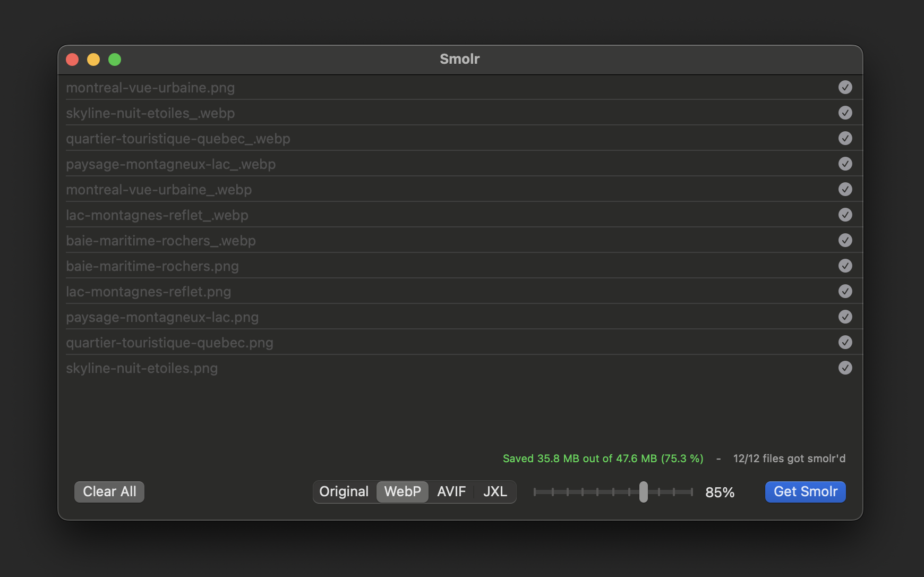Click the checkmark for paysage-montagneux-lac_.webp
This screenshot has height=577, width=924.
[x=845, y=164]
